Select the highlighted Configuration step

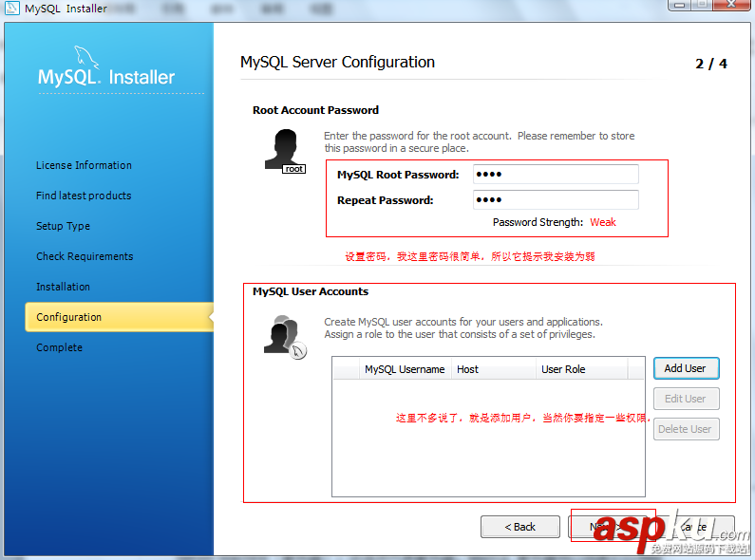(120, 317)
